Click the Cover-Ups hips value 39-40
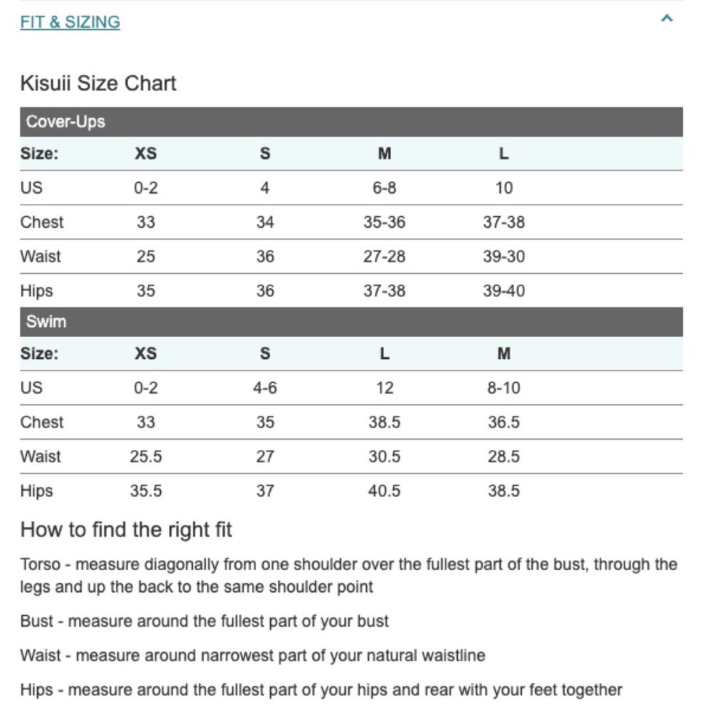 pos(504,290)
